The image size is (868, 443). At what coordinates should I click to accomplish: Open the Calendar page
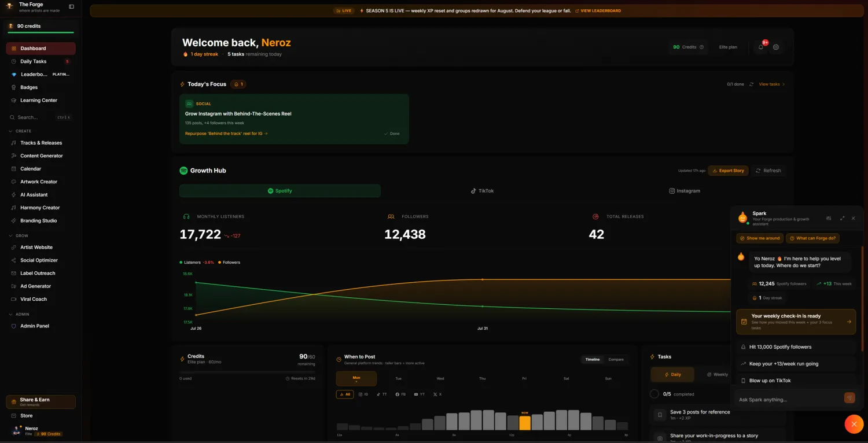click(41, 169)
